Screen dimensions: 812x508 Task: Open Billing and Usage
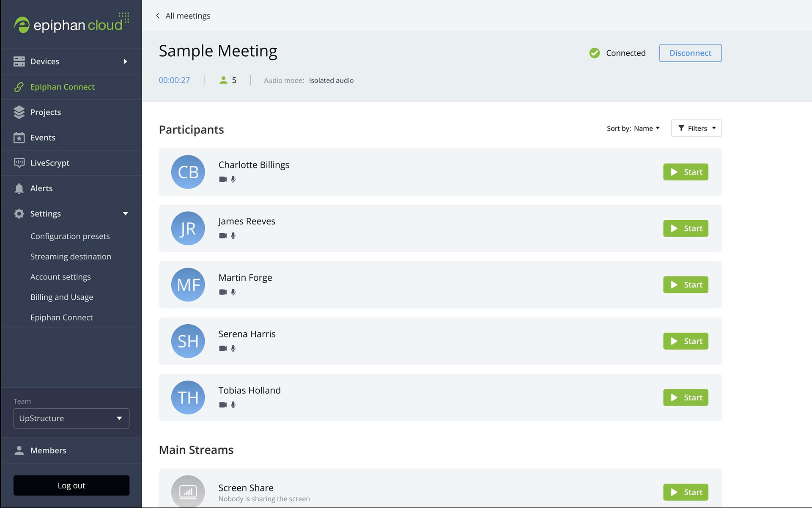pos(62,297)
